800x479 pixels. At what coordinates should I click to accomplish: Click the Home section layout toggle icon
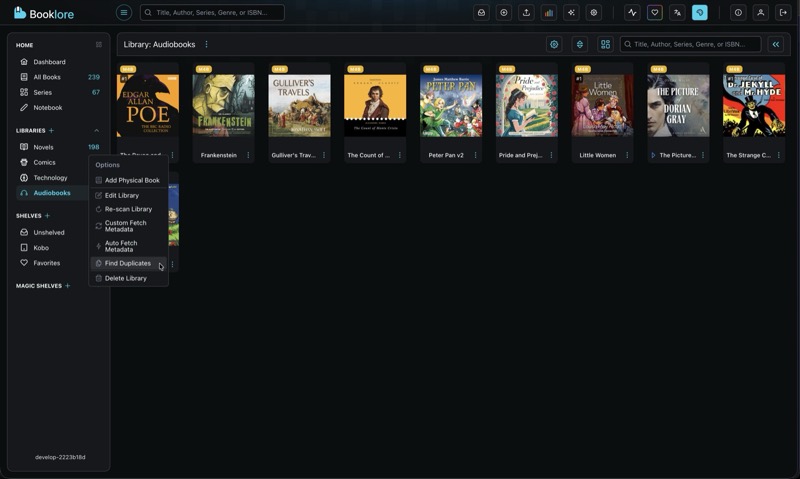pyautogui.click(x=98, y=45)
